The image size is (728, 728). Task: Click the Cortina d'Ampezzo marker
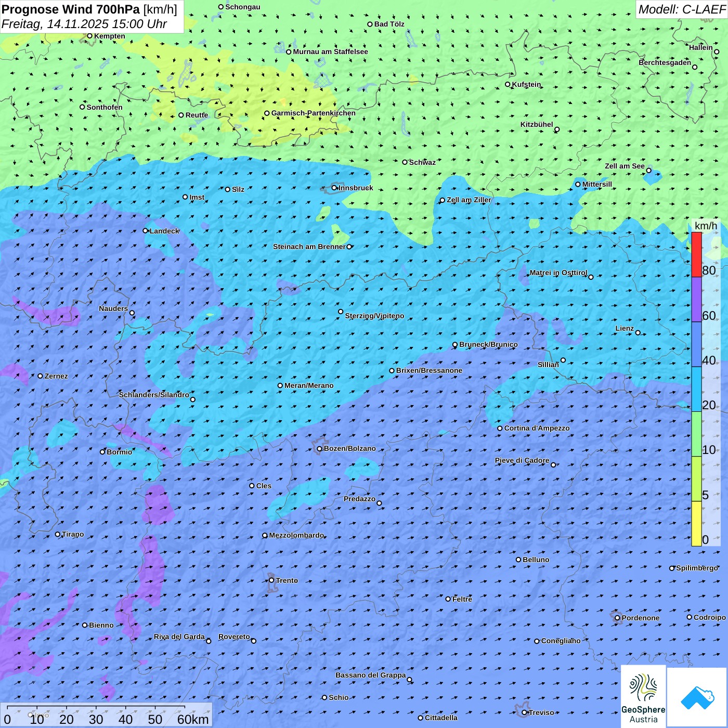coord(500,428)
